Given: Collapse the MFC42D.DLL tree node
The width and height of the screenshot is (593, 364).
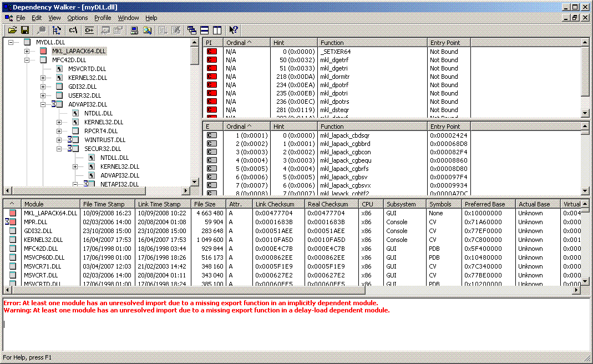Looking at the screenshot, I should [x=27, y=60].
